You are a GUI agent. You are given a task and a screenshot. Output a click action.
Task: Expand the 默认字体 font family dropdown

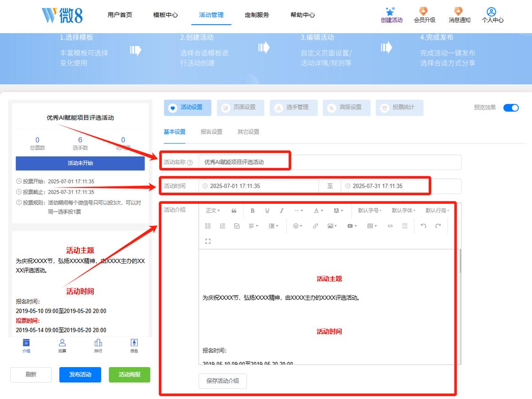pyautogui.click(x=403, y=211)
